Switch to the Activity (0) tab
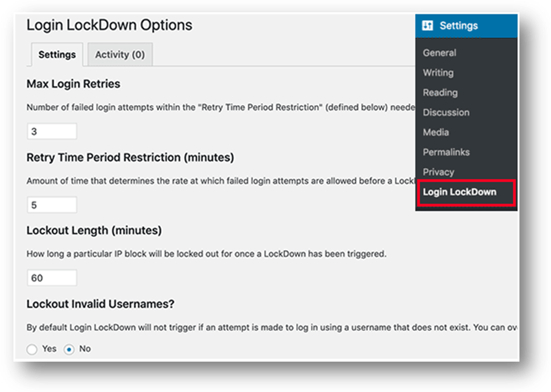Image resolution: width=551 pixels, height=392 pixels. 120,54
